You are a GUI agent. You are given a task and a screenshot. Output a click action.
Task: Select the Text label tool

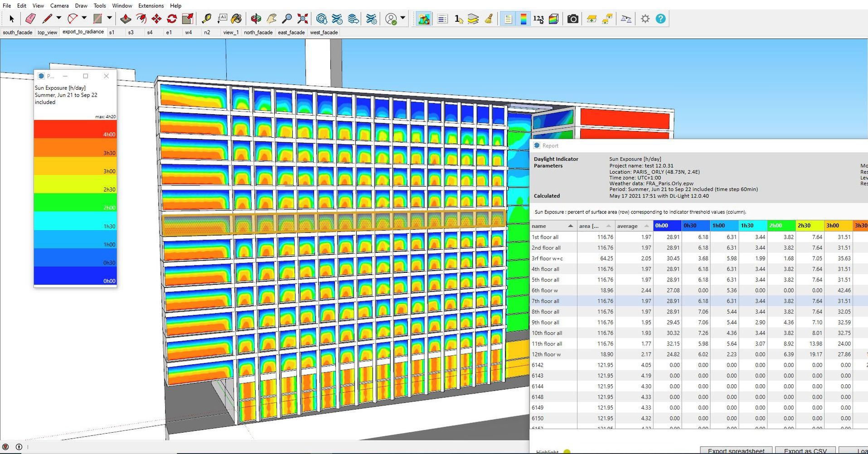222,19
